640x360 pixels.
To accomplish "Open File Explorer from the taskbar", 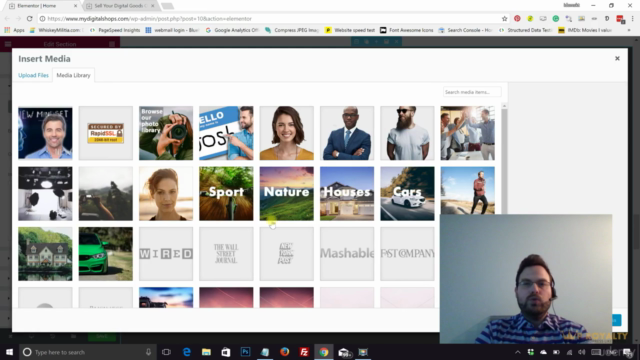I will pos(206,352).
